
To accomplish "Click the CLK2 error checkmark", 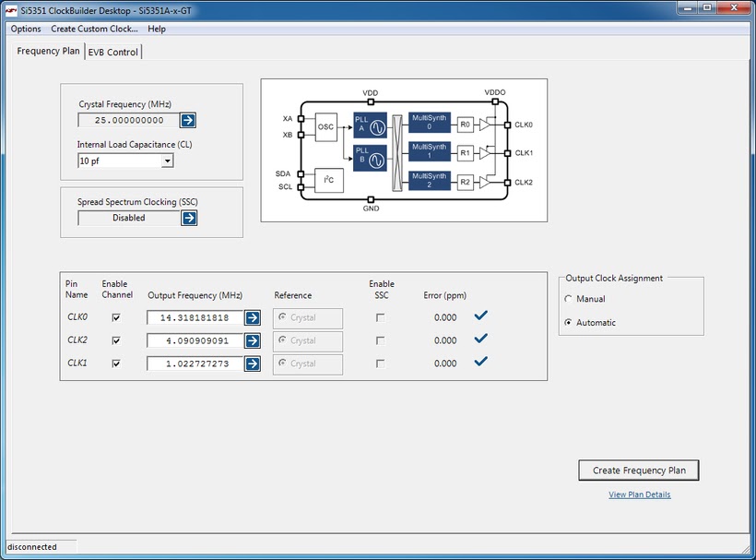I will [480, 339].
